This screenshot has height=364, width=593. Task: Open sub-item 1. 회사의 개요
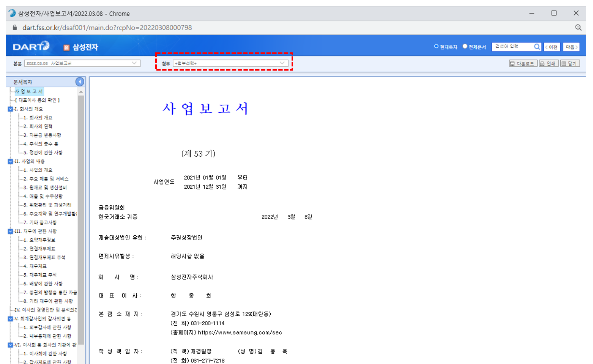coord(38,118)
